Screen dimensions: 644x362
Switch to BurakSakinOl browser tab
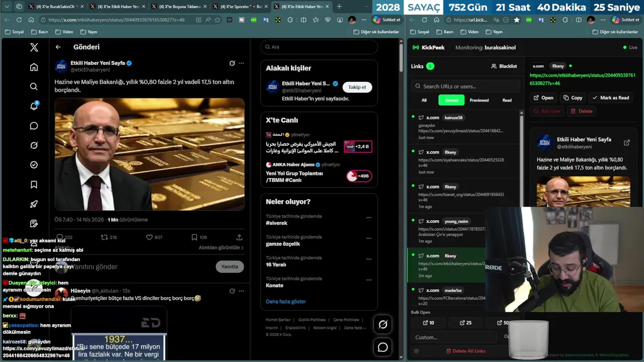pyautogui.click(x=57, y=7)
